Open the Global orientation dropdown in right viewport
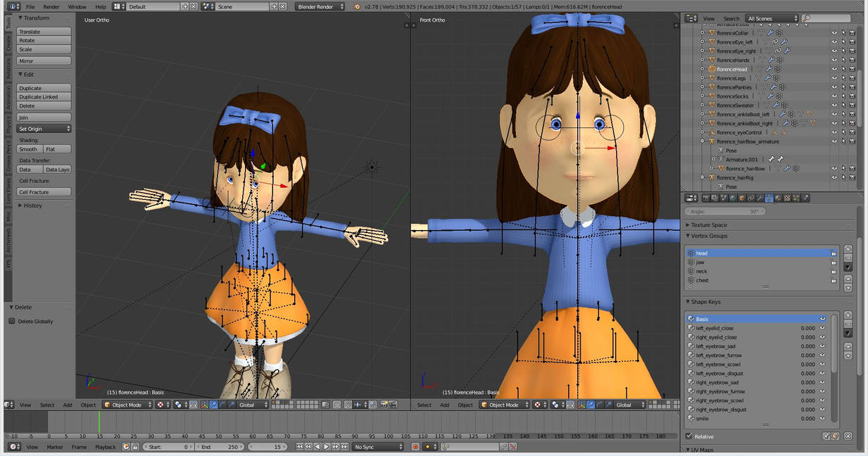This screenshot has width=868, height=456. click(630, 405)
